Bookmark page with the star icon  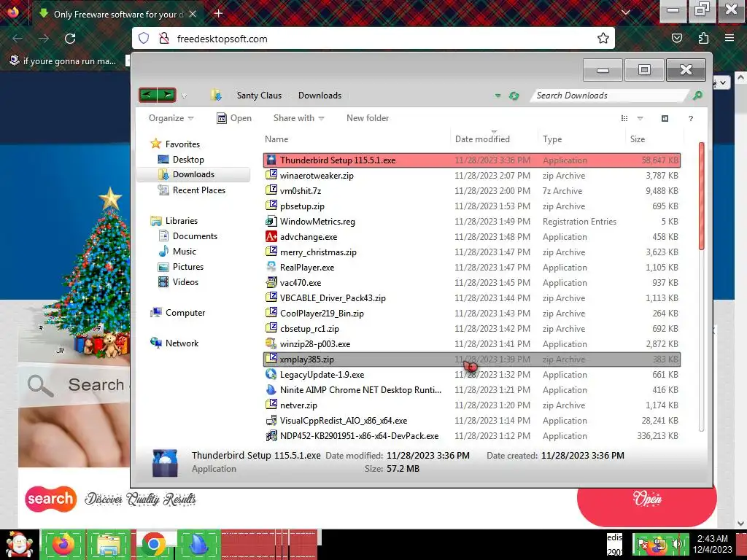[603, 39]
